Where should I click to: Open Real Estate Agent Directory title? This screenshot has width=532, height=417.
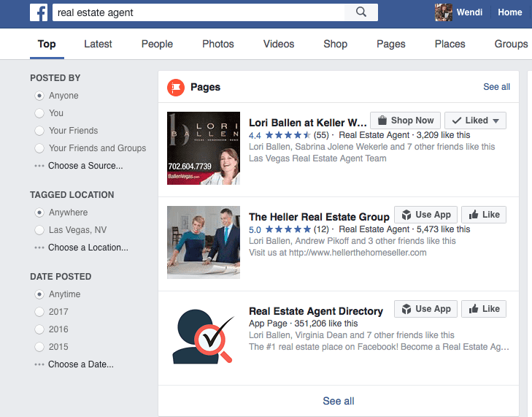tap(316, 311)
